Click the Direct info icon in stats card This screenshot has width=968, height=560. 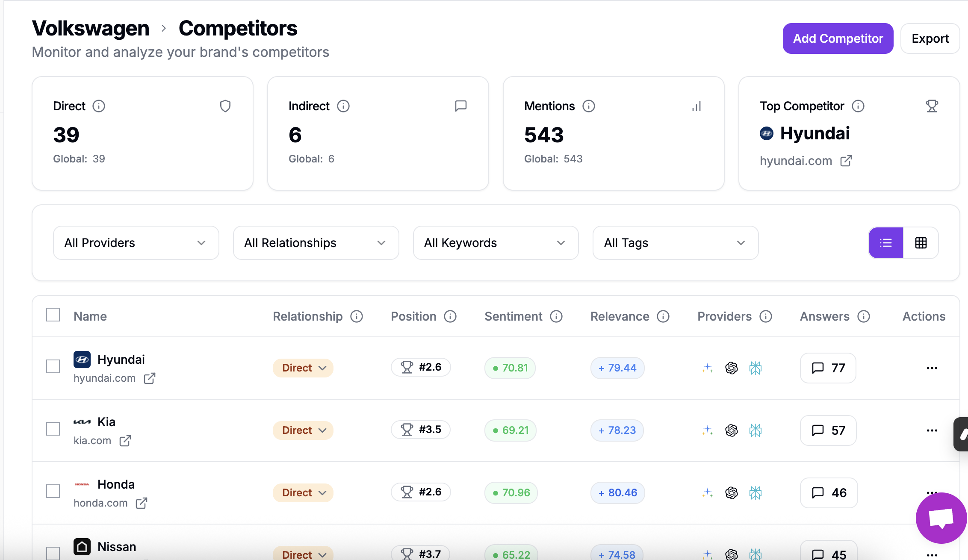point(99,106)
